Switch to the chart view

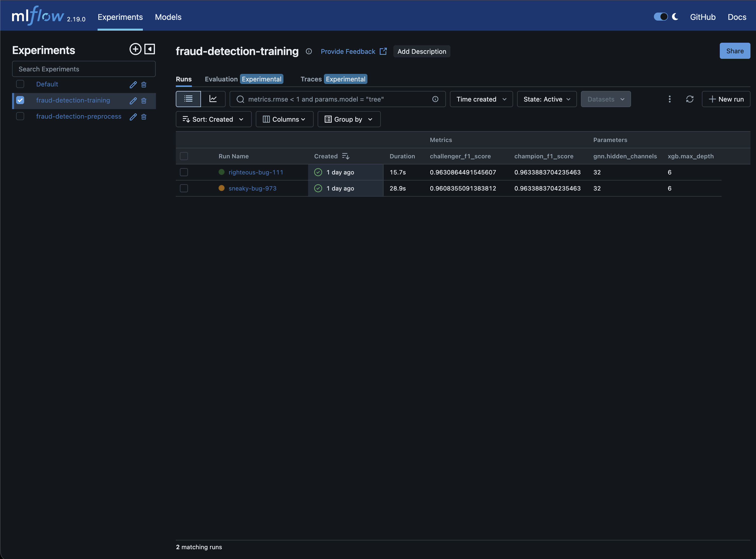click(x=213, y=99)
